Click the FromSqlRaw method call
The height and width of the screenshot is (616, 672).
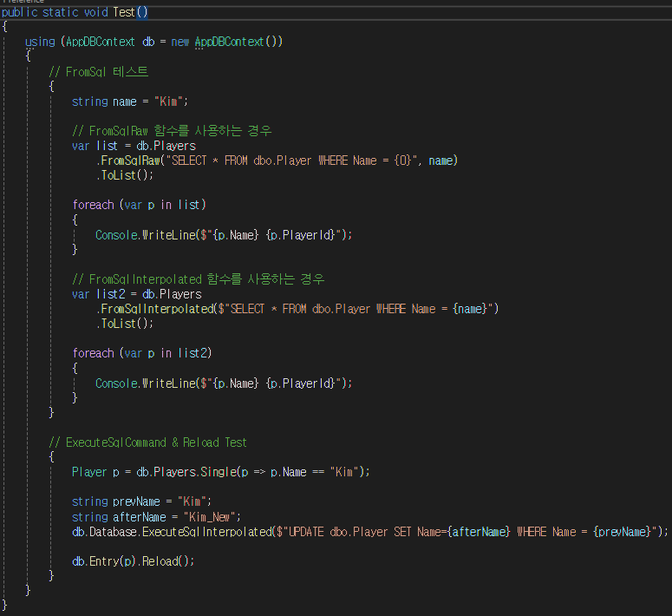click(130, 161)
